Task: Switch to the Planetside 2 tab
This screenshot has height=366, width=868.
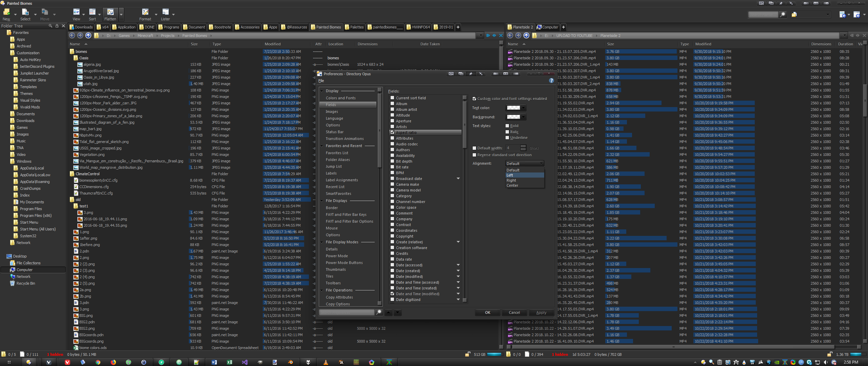Action: point(520,27)
